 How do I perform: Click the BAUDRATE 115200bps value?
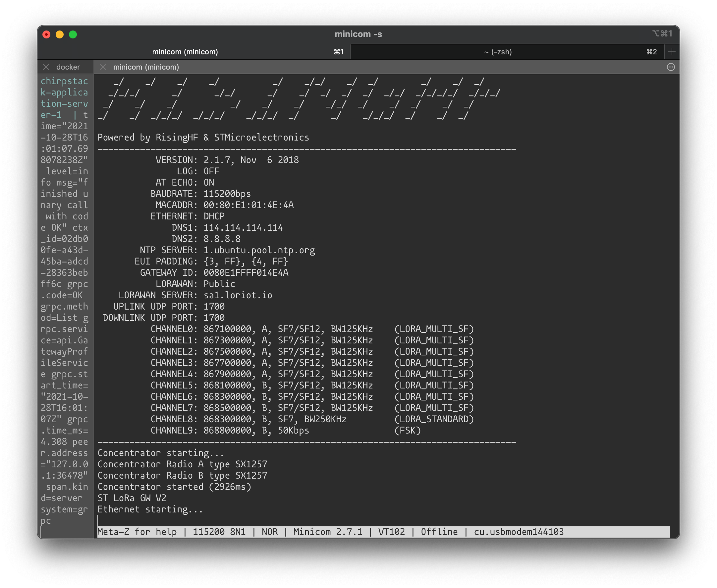point(227,194)
